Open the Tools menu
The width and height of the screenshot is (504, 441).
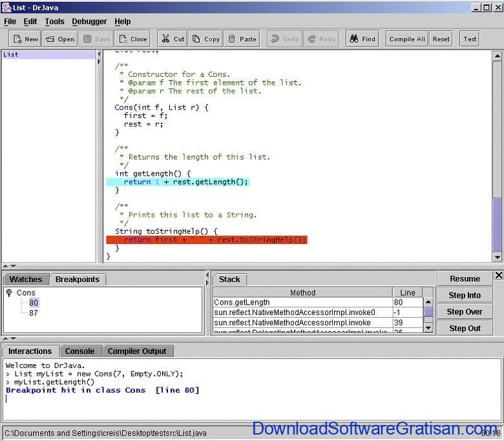54,21
